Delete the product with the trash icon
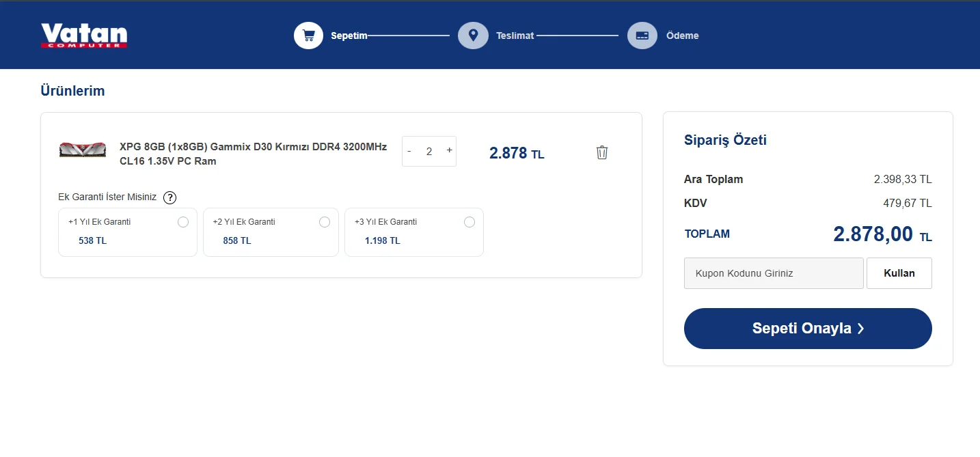The image size is (980, 457). click(602, 152)
